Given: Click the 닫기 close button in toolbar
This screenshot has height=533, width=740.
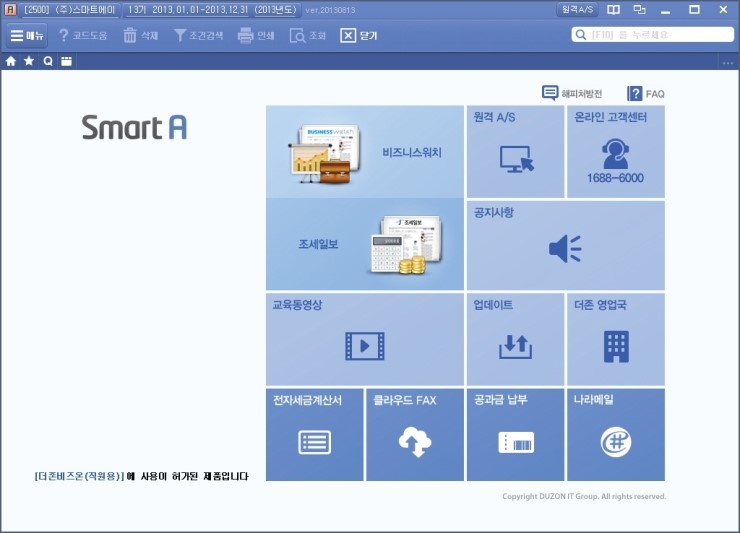Looking at the screenshot, I should pos(359,35).
